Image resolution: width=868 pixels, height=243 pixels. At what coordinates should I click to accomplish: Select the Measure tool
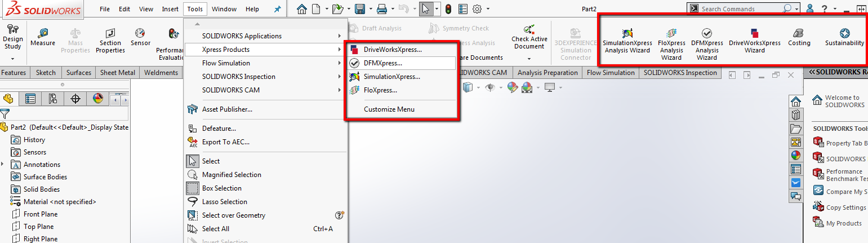(x=43, y=37)
